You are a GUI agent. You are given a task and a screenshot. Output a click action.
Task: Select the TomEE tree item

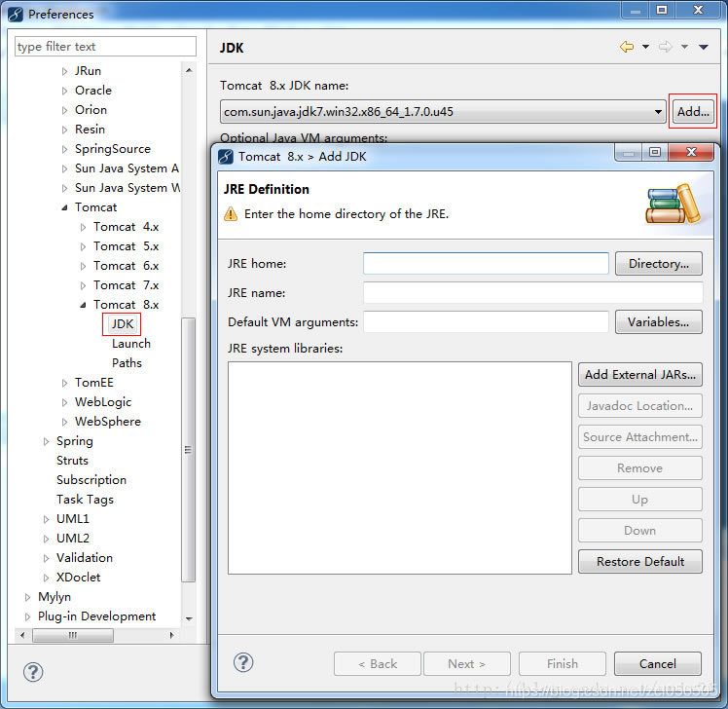pyautogui.click(x=93, y=383)
